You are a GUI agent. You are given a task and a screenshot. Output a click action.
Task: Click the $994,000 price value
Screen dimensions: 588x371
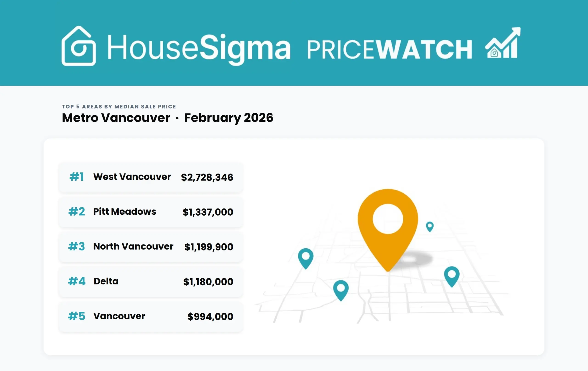click(x=210, y=317)
